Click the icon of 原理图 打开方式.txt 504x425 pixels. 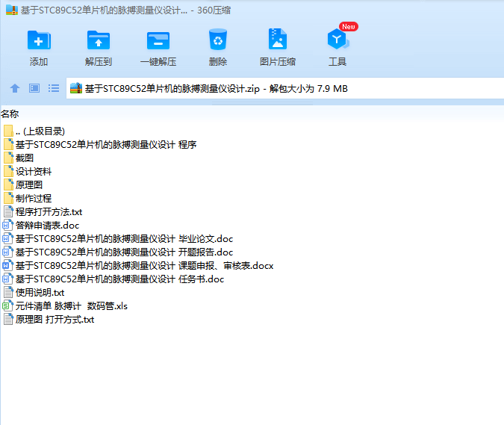[x=8, y=320]
